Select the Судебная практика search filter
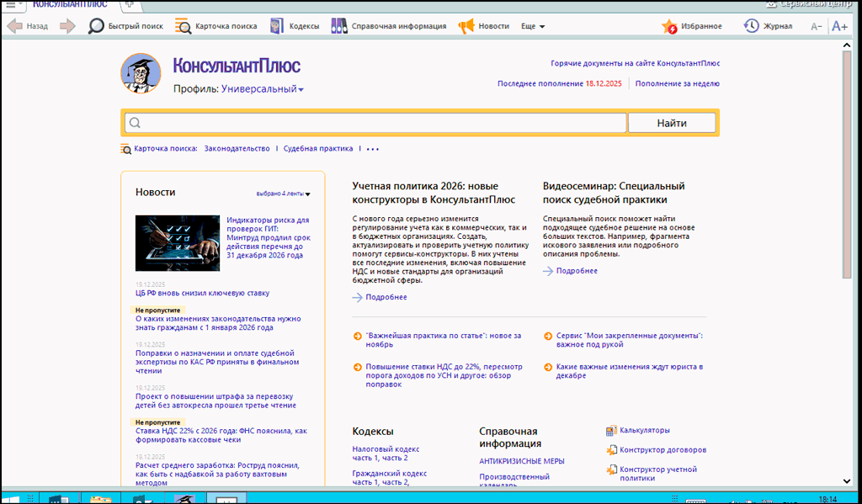Screen dimensions: 862x504 pos(317,148)
